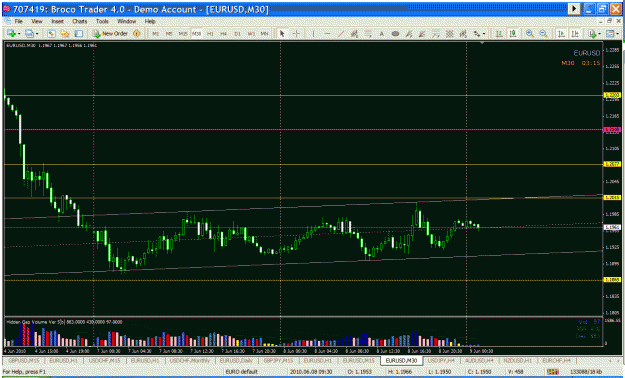Switch to the USDJPY,H4 chart tab
This screenshot has width=625, height=378.
point(441,360)
